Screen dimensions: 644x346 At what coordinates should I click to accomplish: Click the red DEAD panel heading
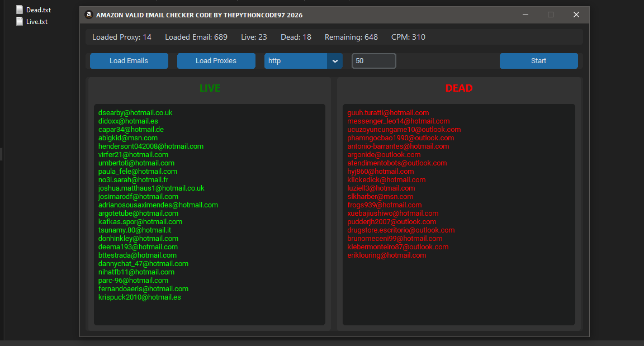click(459, 88)
